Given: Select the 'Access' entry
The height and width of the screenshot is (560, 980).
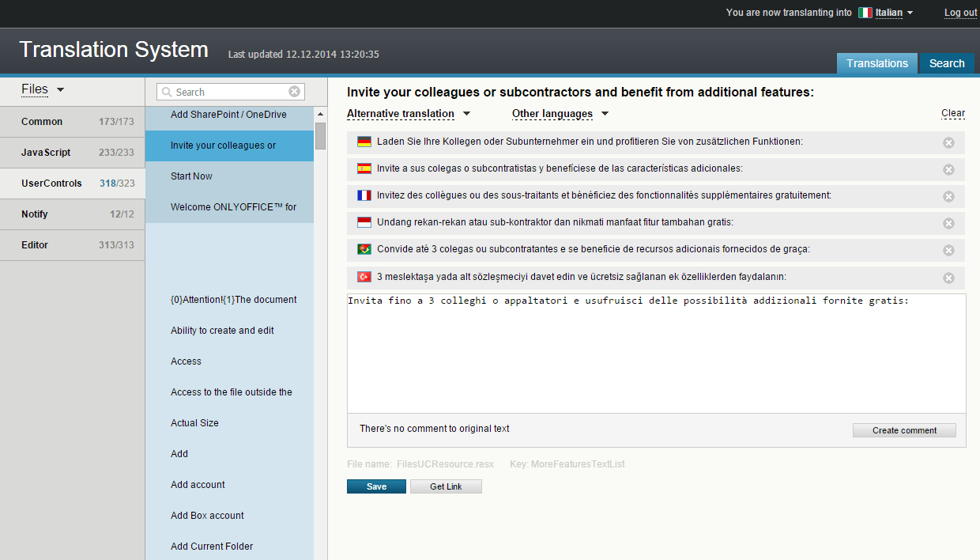Looking at the screenshot, I should 229,361.
